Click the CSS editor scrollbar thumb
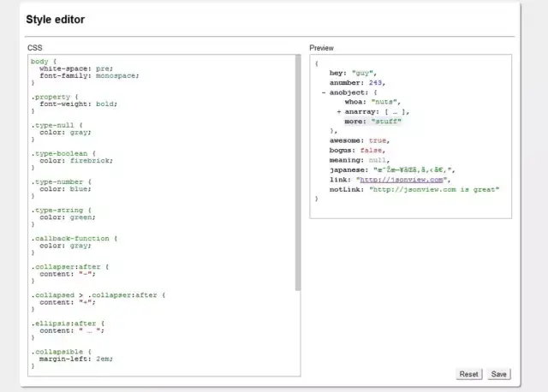548x392 pixels. coord(298,172)
